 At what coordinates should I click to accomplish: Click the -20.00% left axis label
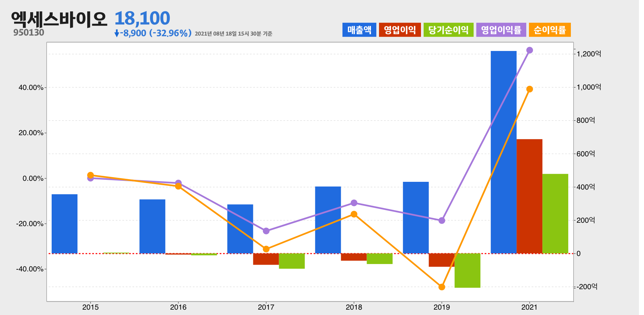pyautogui.click(x=30, y=224)
